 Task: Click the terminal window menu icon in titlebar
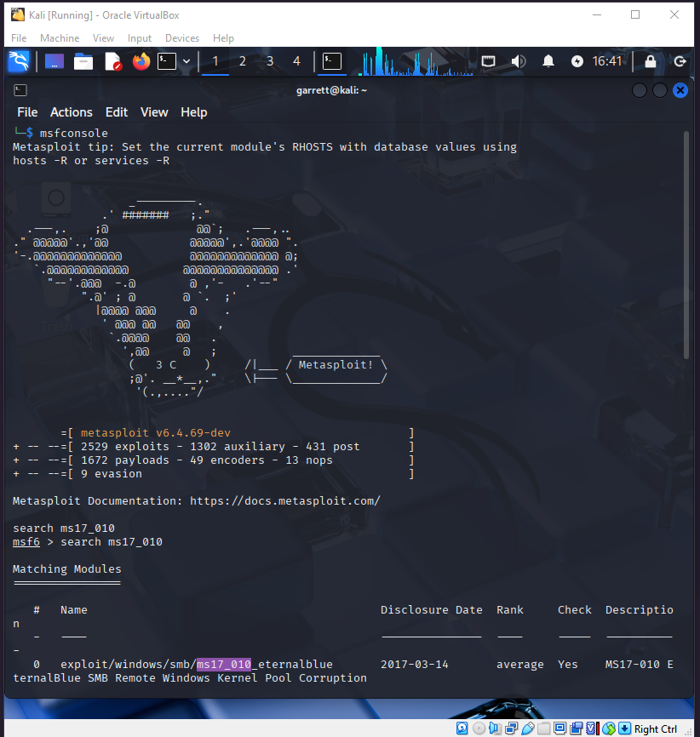pos(20,90)
